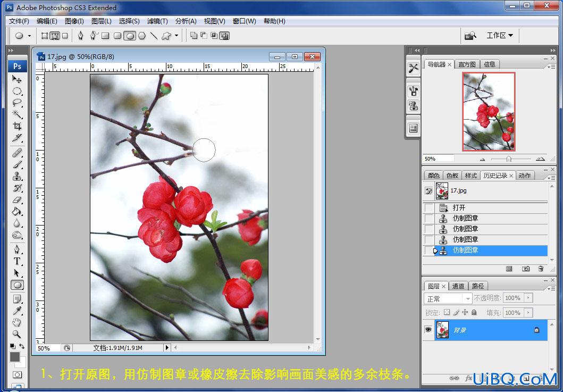
Task: Select the Path Selection tool
Action: click(17, 273)
